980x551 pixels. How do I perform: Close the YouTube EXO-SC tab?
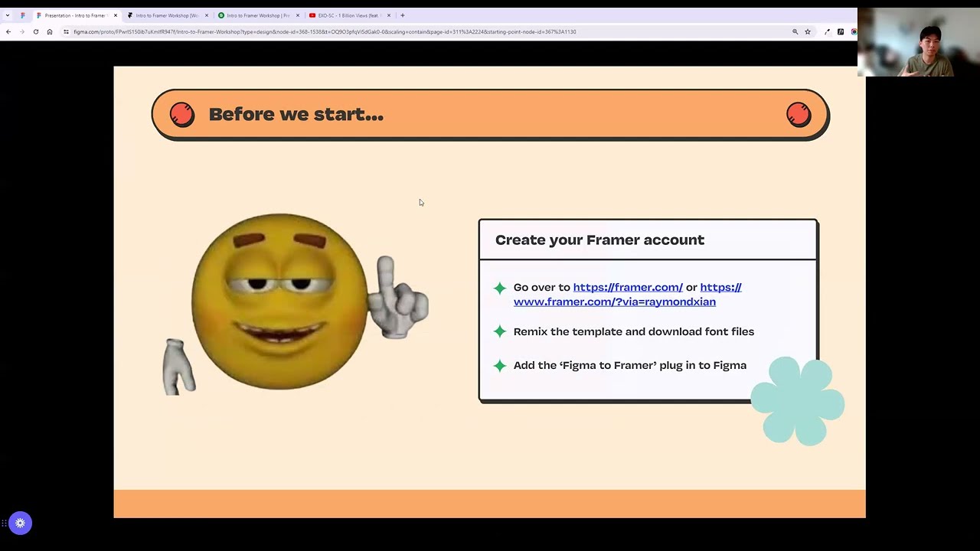389,15
